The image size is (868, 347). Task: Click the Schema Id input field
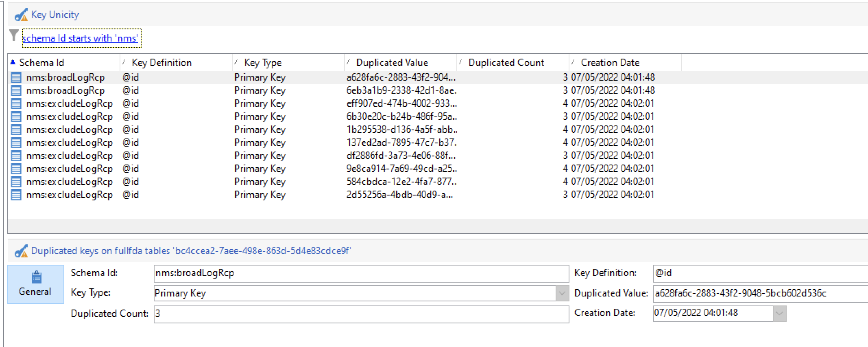click(361, 273)
